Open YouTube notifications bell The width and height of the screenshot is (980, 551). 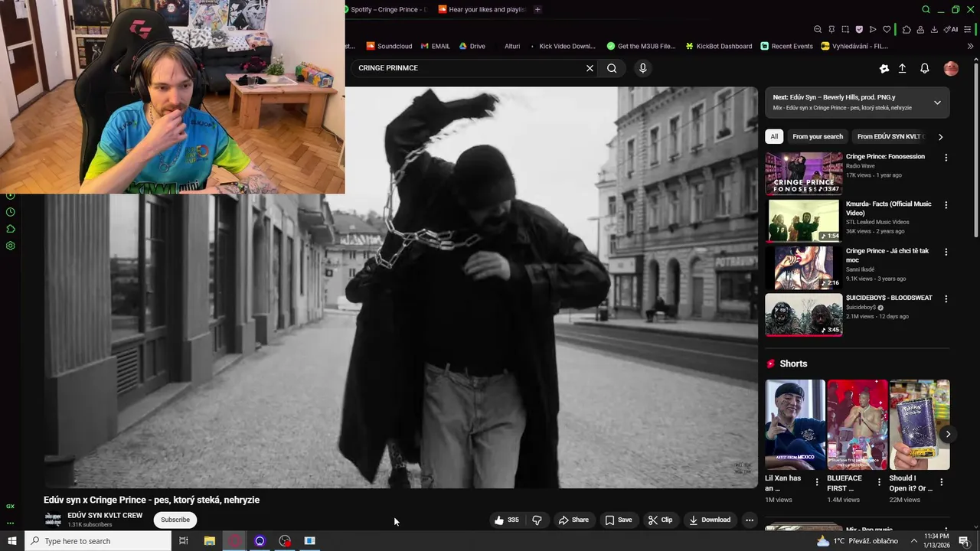pyautogui.click(x=924, y=68)
